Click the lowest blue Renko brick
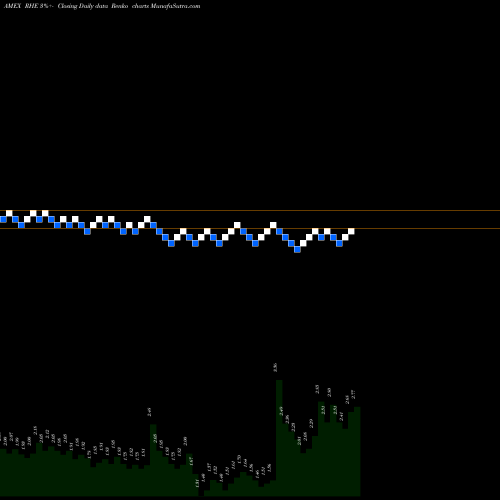 297,249
